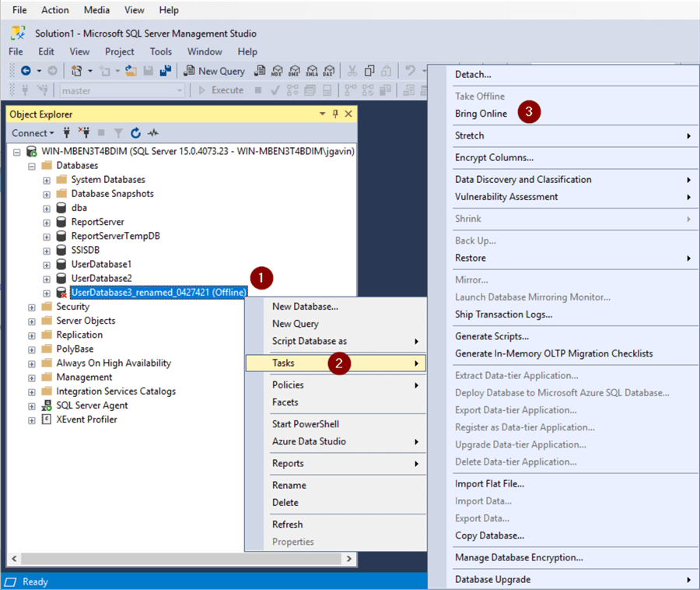This screenshot has width=700, height=590.
Task: Open the Tools menu
Action: coord(160,51)
